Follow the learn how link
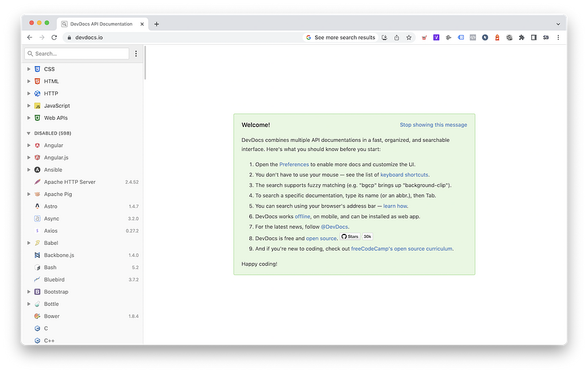 tap(395, 206)
